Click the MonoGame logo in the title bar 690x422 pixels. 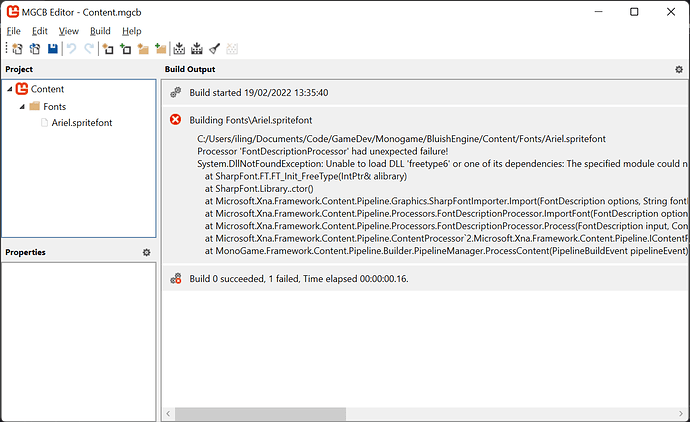pyautogui.click(x=13, y=12)
